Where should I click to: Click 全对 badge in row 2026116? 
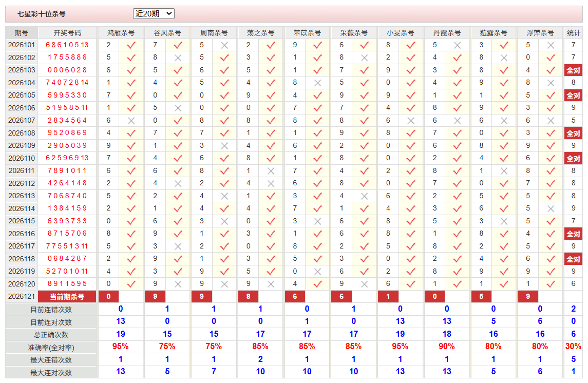[574, 234]
